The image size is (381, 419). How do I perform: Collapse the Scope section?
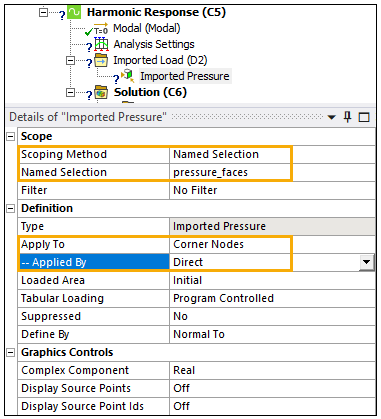pyautogui.click(x=11, y=136)
